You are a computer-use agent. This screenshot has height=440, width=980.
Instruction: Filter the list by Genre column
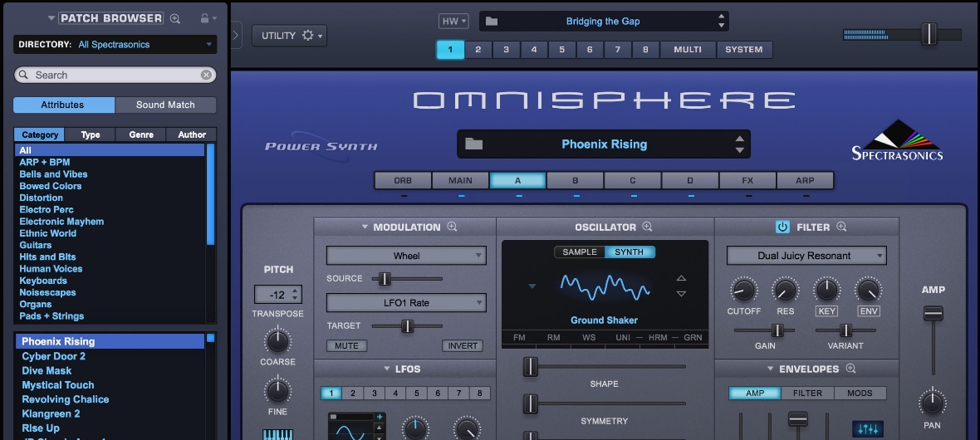coord(141,134)
